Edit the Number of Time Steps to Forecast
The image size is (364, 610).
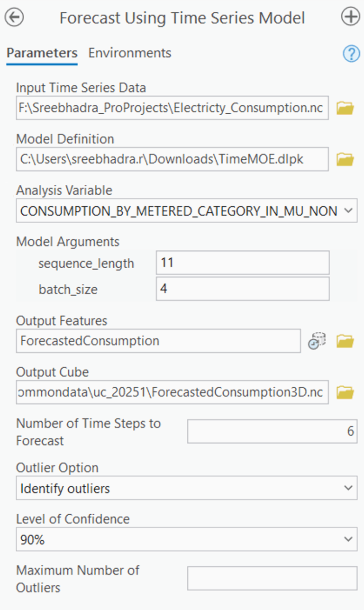coord(272,431)
